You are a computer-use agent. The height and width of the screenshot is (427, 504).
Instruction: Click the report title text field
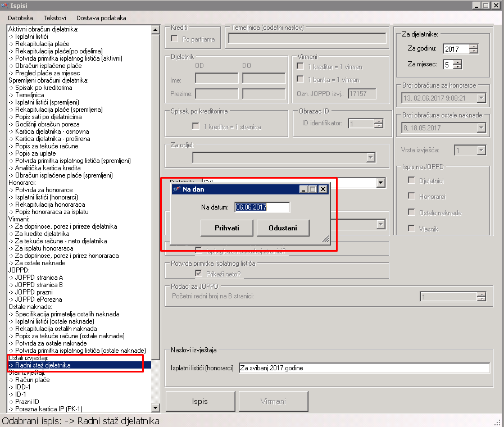[x=364, y=368]
